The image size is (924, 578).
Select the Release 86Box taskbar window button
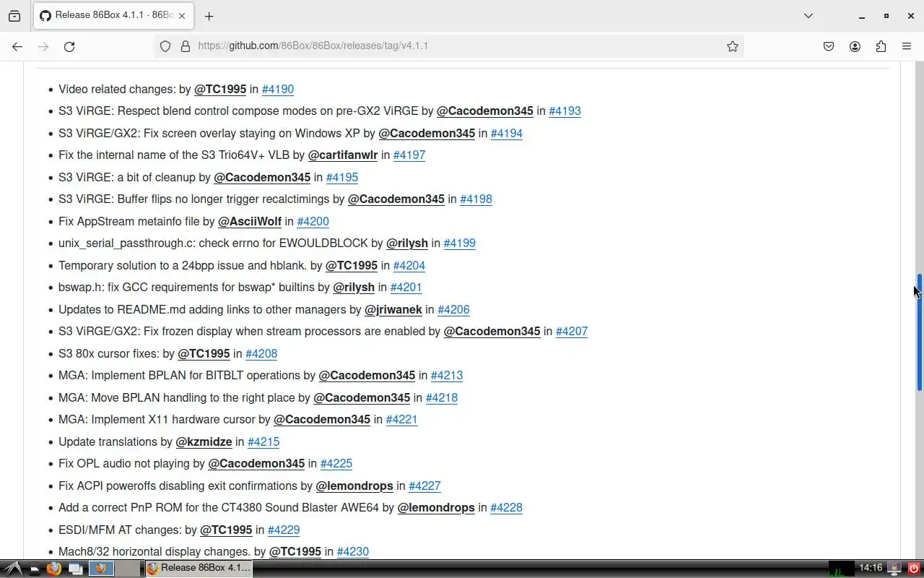tap(199, 568)
